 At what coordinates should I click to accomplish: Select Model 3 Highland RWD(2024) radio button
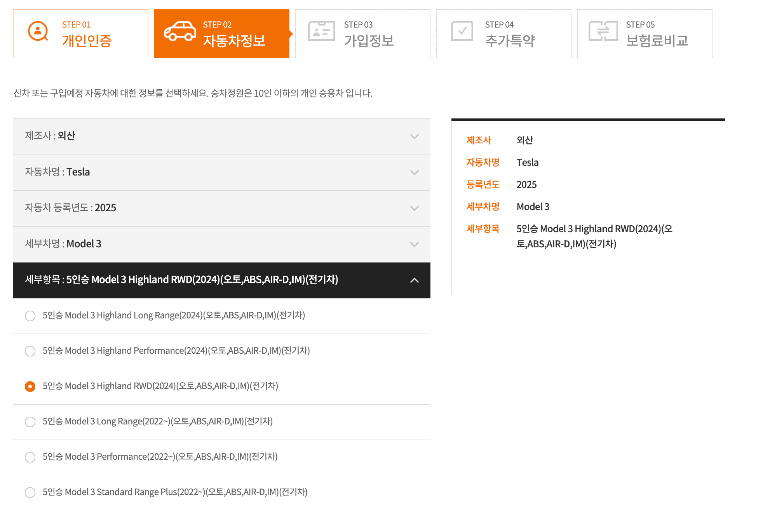(x=30, y=386)
